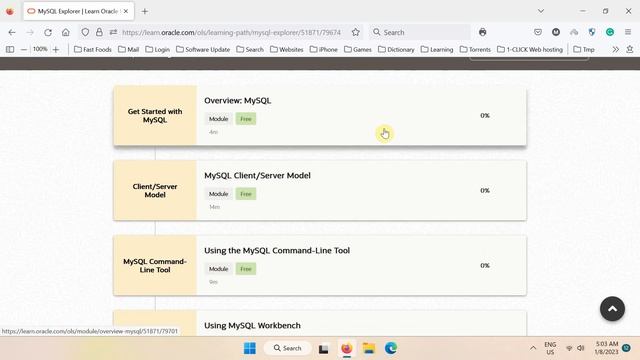
Task: Open the Websites bookmark folder
Action: pyautogui.click(x=287, y=49)
